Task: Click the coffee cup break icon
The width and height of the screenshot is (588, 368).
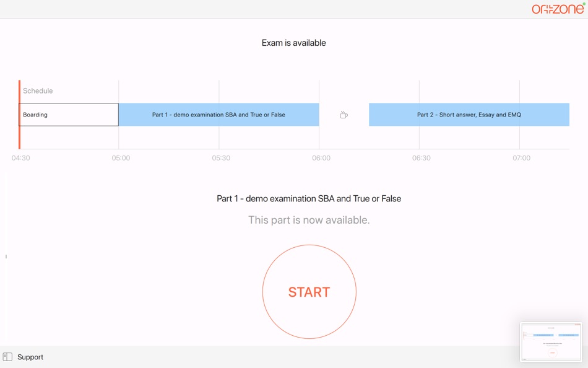Action: (344, 115)
